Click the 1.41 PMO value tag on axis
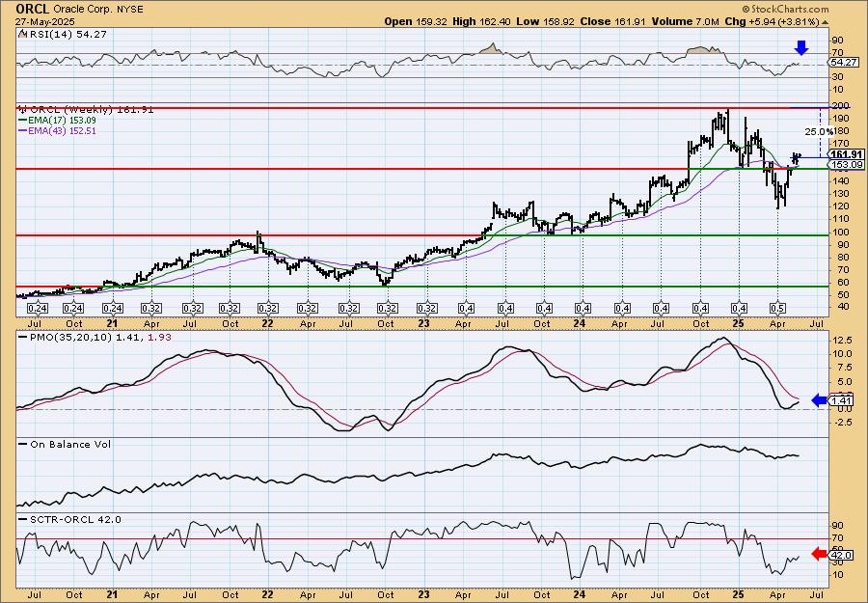 [840, 400]
